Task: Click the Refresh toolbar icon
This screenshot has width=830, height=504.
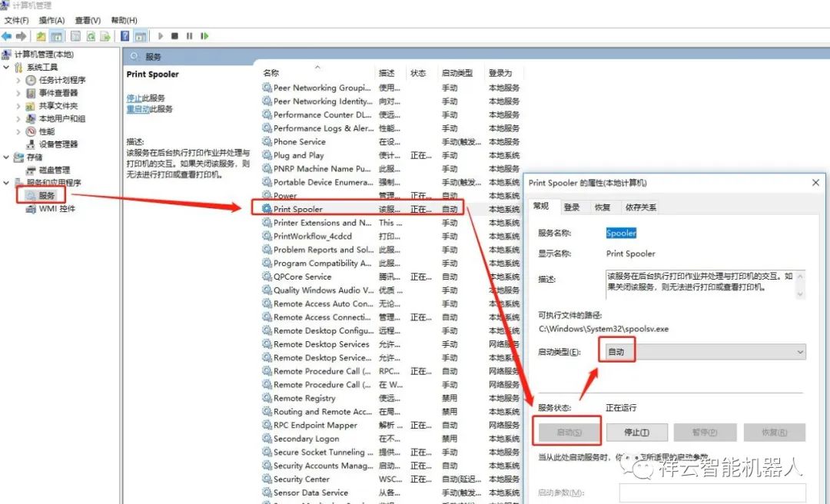Action: click(91, 36)
